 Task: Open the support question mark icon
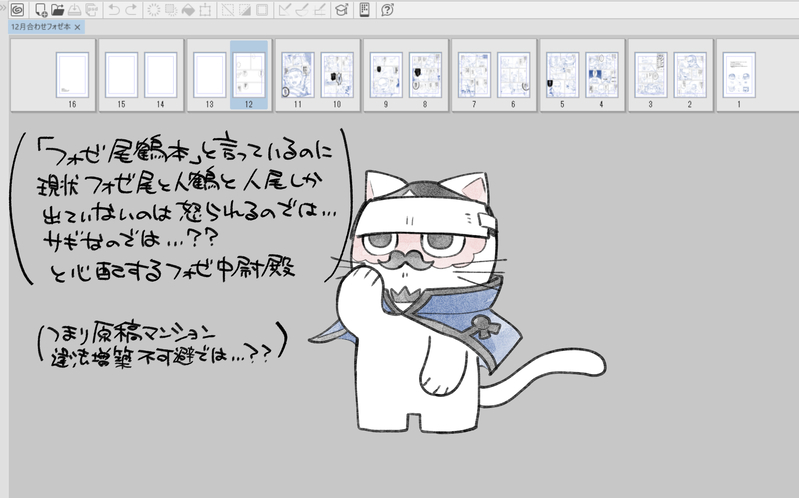[x=387, y=10]
